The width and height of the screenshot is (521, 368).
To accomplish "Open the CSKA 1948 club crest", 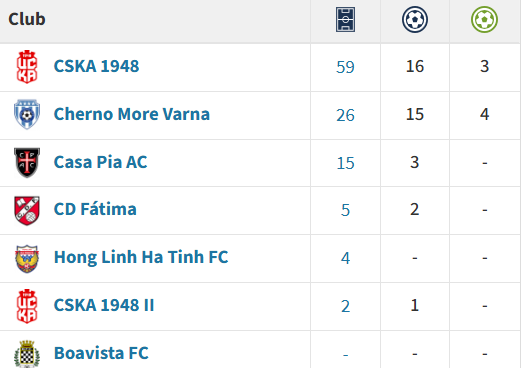I will (x=27, y=67).
